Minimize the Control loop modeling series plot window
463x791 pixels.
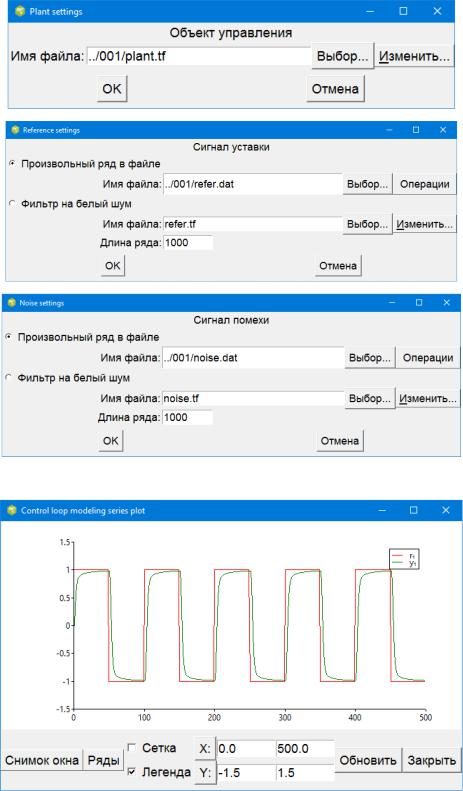tap(383, 511)
